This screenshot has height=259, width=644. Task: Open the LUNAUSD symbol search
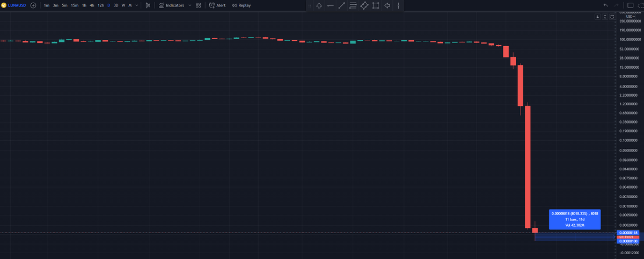pyautogui.click(x=14, y=5)
